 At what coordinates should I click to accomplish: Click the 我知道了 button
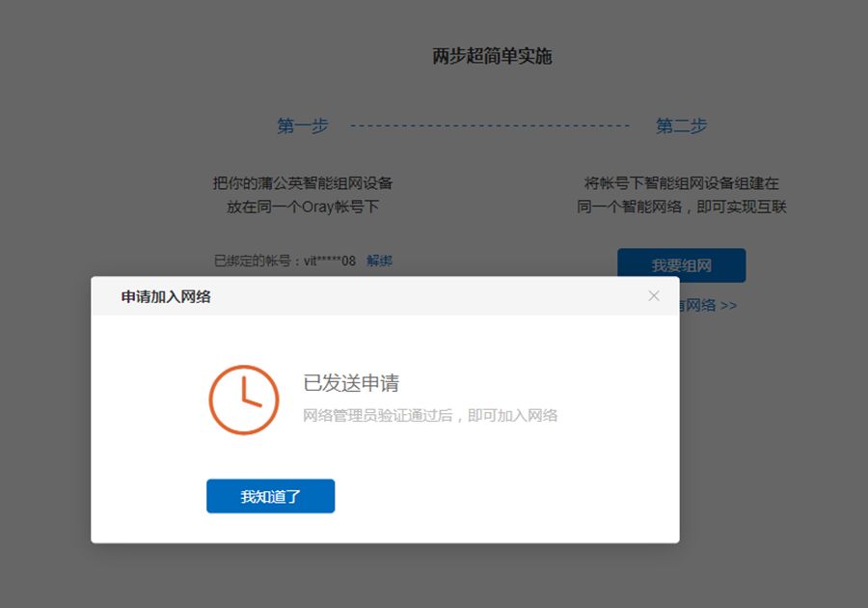(271, 496)
